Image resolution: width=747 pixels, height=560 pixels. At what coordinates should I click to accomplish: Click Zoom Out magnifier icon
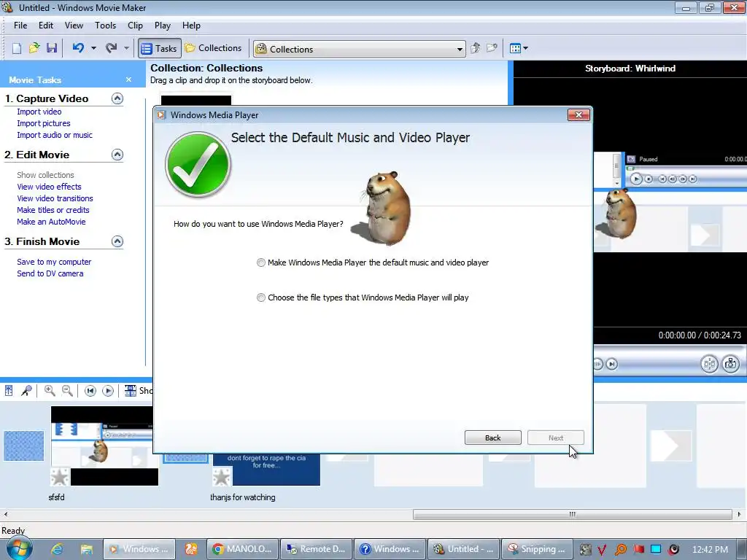pos(67,391)
